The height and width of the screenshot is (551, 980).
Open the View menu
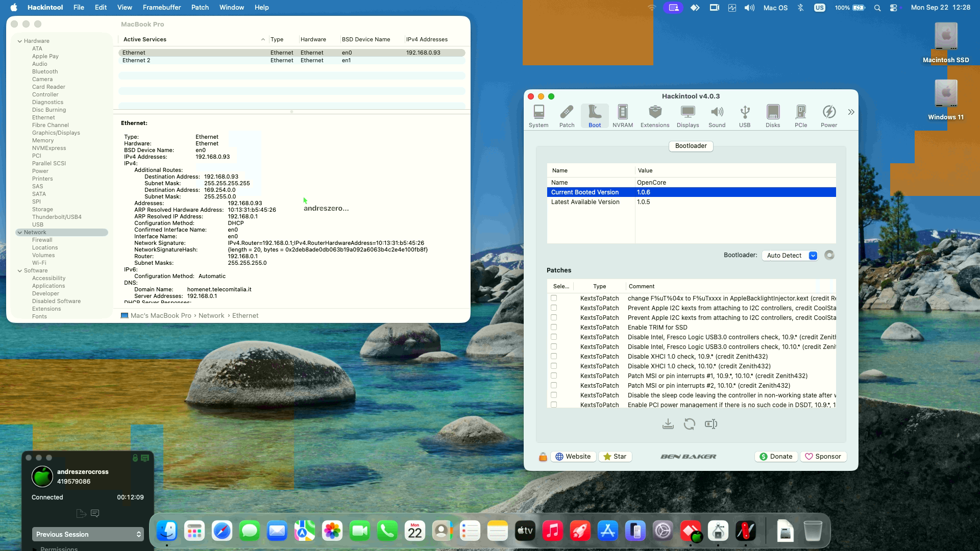point(125,8)
